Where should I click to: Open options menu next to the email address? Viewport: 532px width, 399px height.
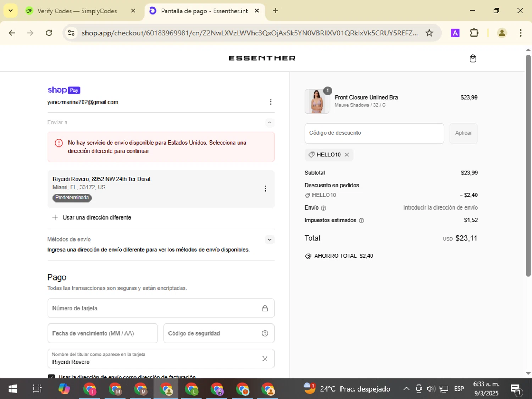271,102
